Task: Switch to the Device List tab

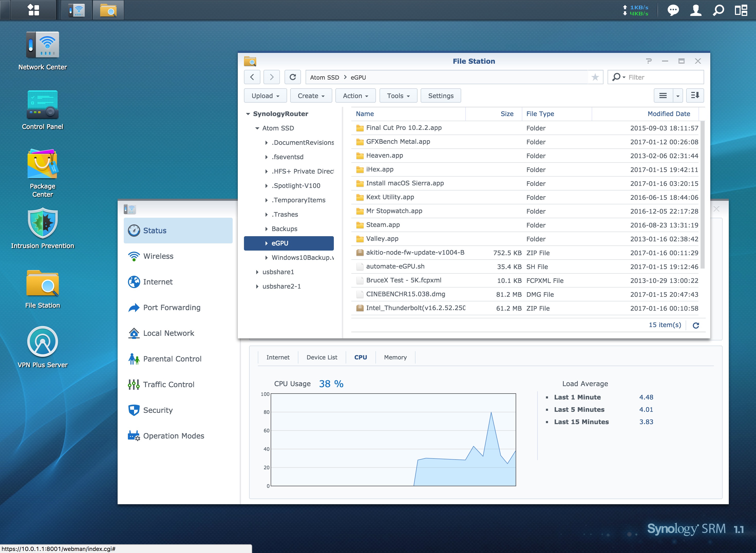Action: point(322,357)
